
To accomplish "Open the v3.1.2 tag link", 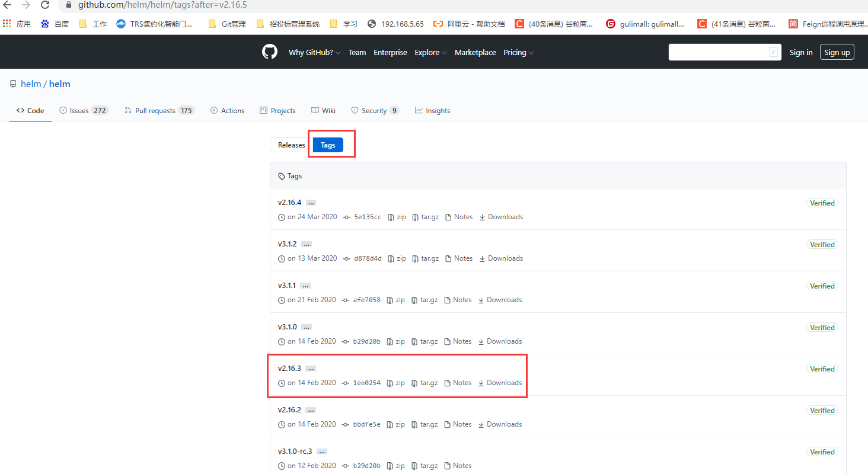I will pyautogui.click(x=288, y=244).
